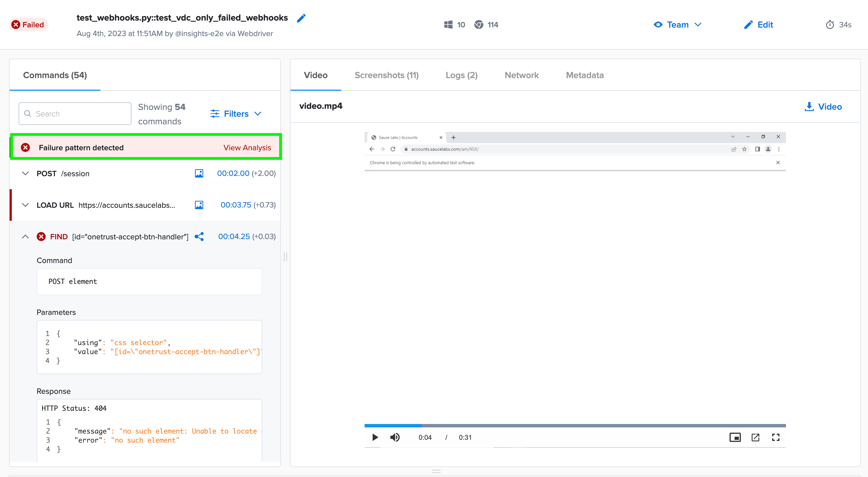Click share icon on FIND command

(x=199, y=237)
